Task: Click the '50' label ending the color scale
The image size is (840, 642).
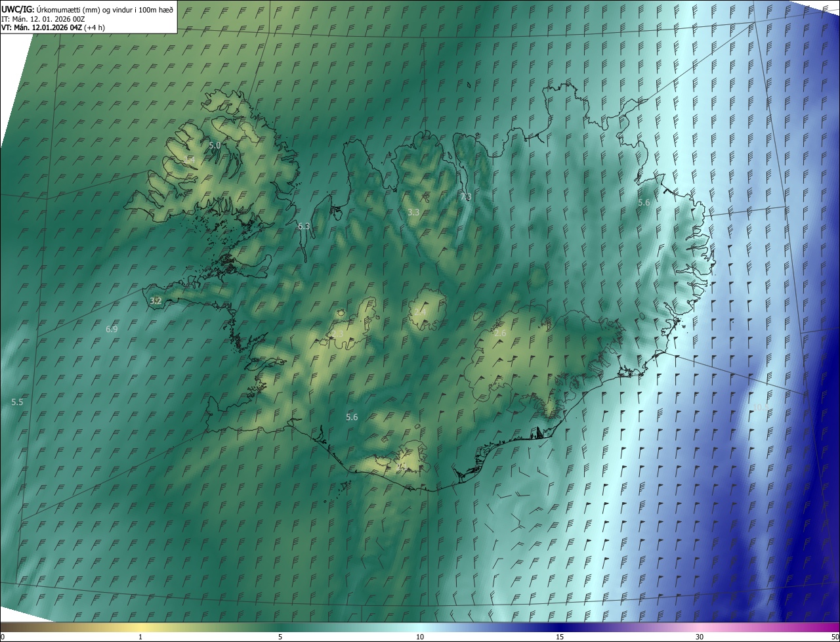Action: (x=835, y=637)
